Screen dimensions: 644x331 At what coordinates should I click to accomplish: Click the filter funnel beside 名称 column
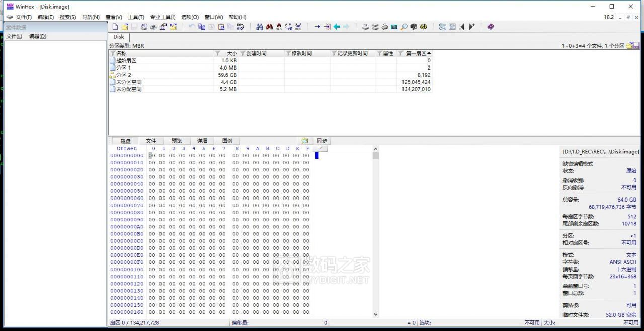[112, 53]
